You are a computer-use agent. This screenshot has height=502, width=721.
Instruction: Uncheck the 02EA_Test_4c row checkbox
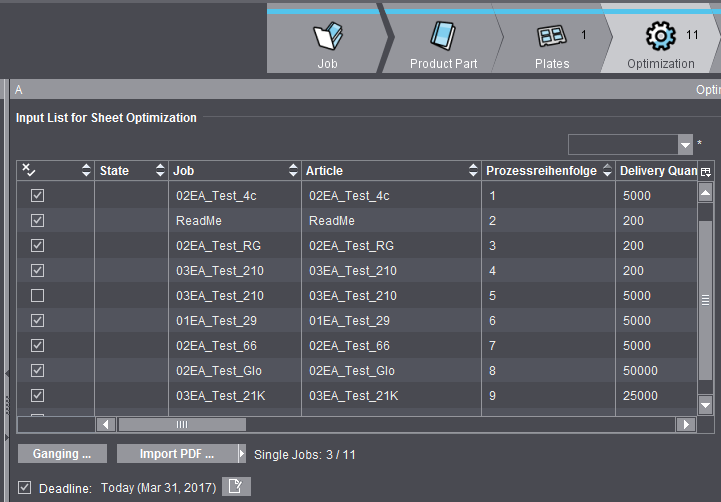pos(38,196)
